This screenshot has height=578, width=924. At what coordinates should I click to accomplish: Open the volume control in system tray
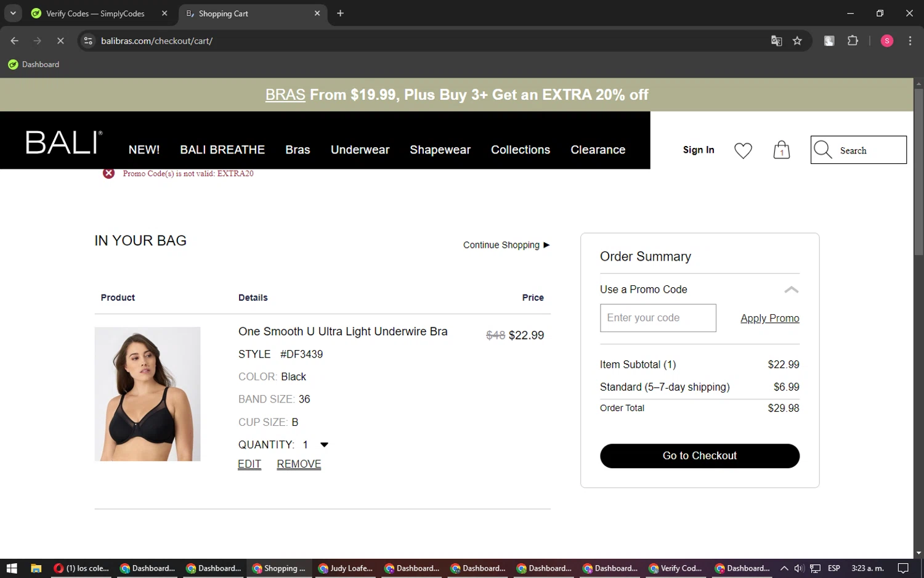point(799,568)
